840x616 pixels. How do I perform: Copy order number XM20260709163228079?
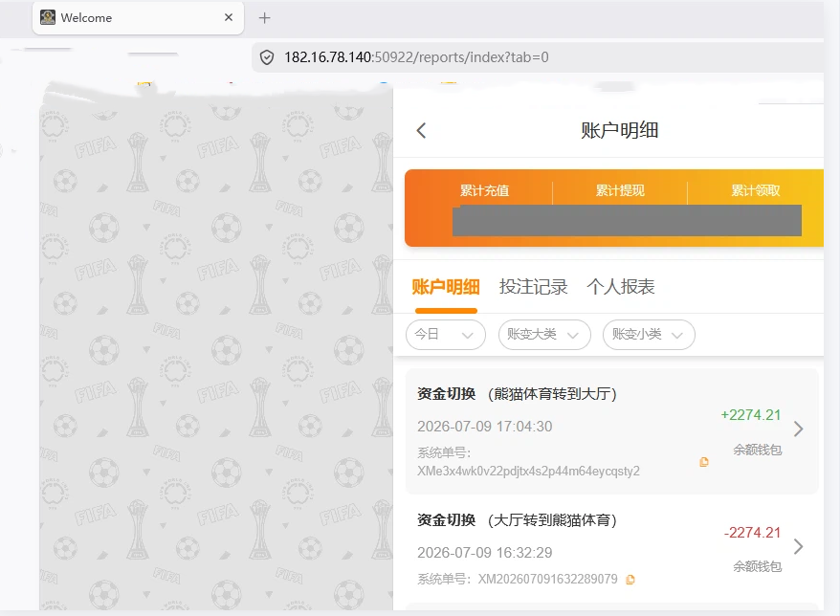click(630, 580)
